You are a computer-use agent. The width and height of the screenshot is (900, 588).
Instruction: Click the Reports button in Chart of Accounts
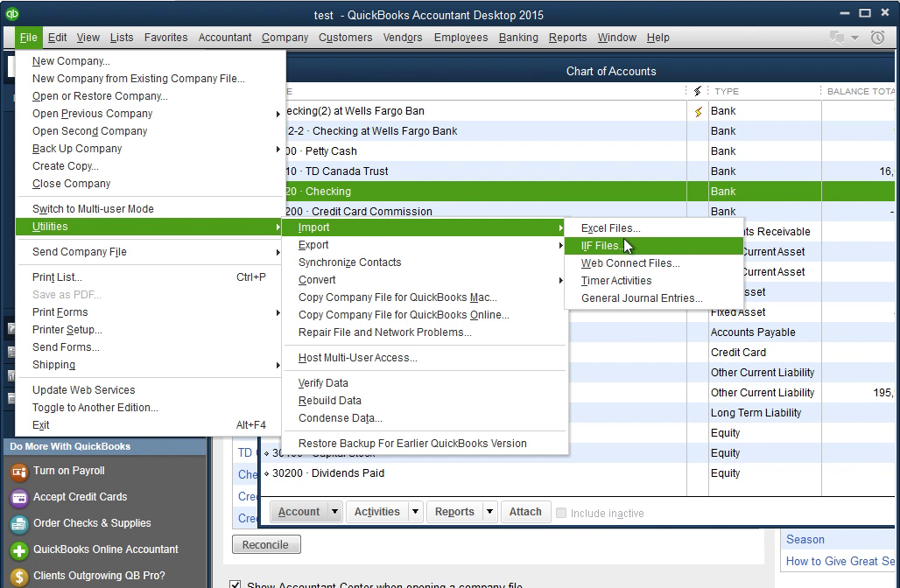click(x=454, y=511)
